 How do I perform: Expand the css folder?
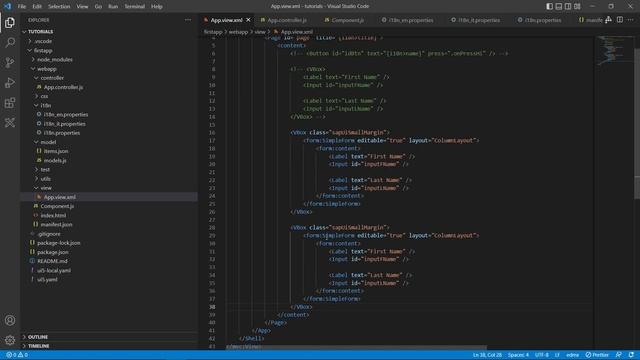[x=109, y=96]
